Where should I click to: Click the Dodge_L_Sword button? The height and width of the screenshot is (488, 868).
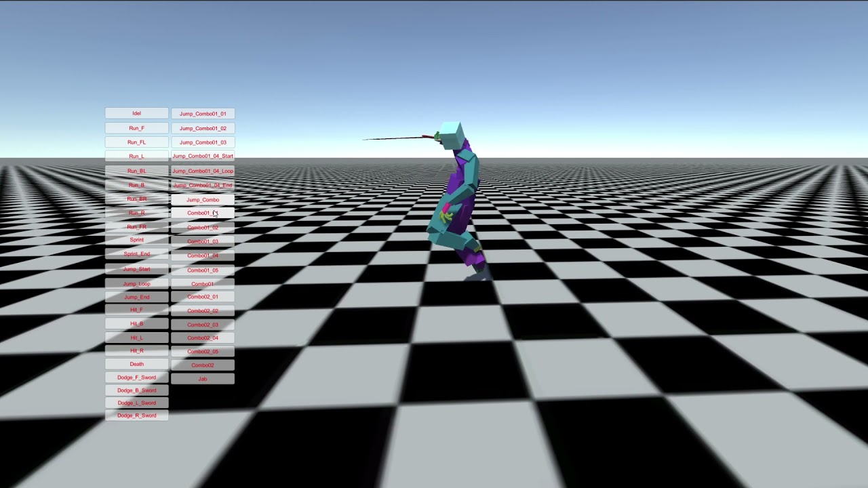[x=136, y=403]
